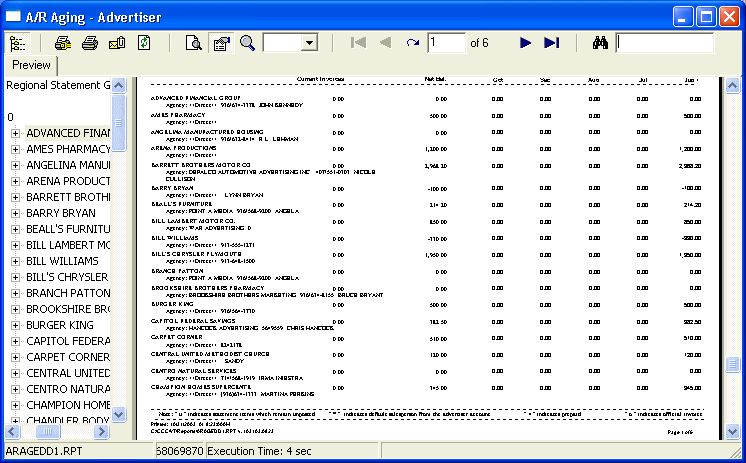Click the page number field
The width and height of the screenshot is (746, 463).
coord(446,43)
